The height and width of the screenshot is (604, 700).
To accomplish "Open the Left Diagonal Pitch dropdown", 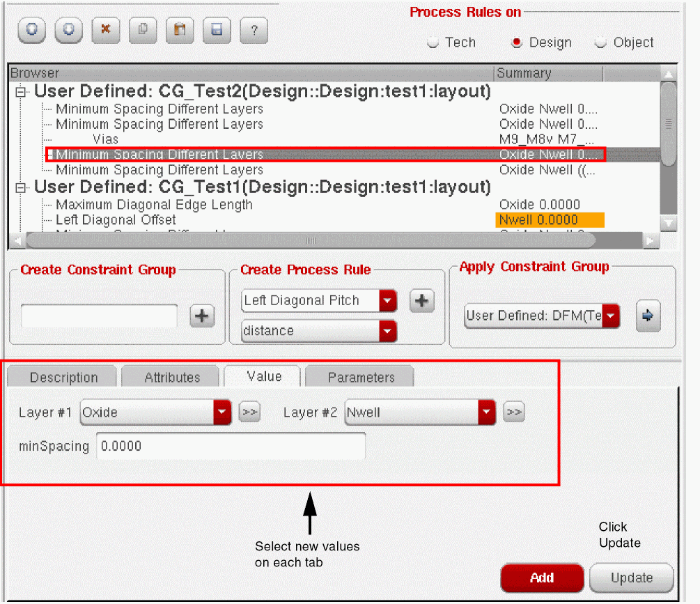I will point(388,301).
